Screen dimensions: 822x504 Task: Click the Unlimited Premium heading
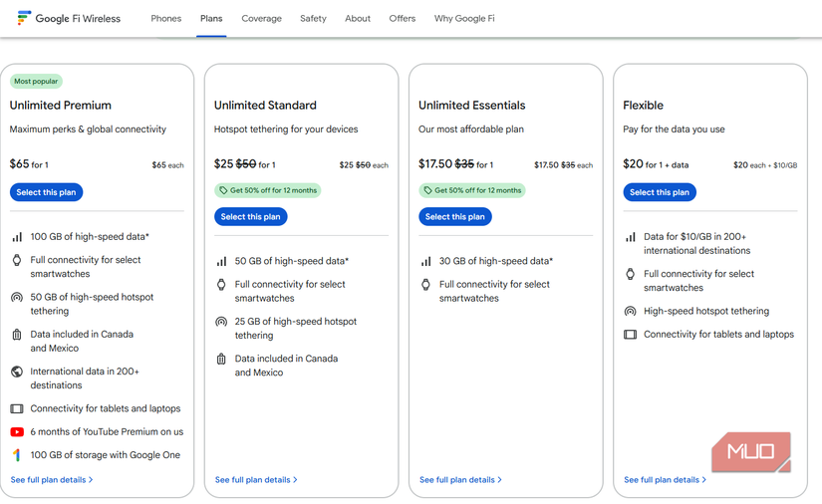[x=61, y=106]
